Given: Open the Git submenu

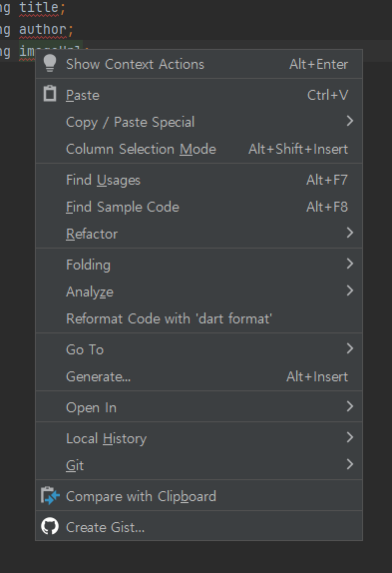Looking at the screenshot, I should [198, 465].
